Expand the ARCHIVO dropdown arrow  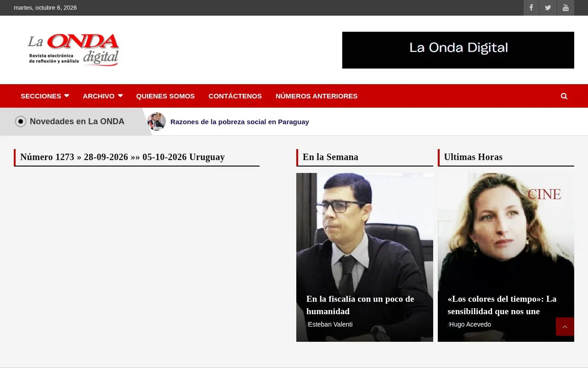click(x=120, y=96)
